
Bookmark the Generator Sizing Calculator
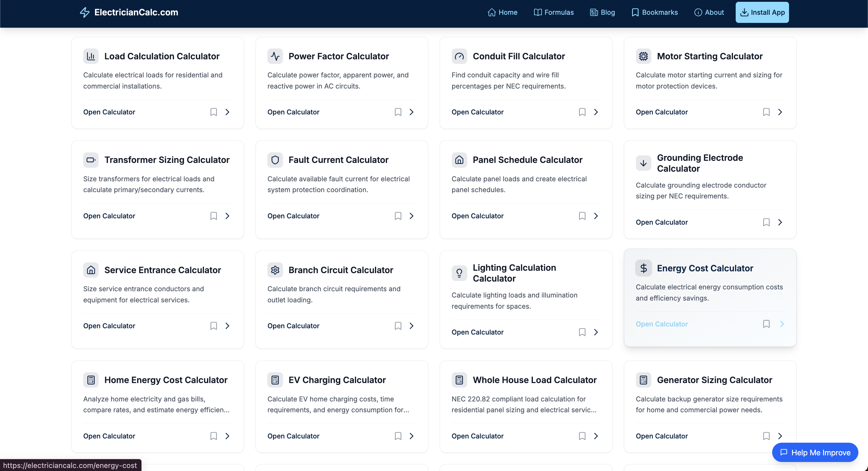(766, 436)
